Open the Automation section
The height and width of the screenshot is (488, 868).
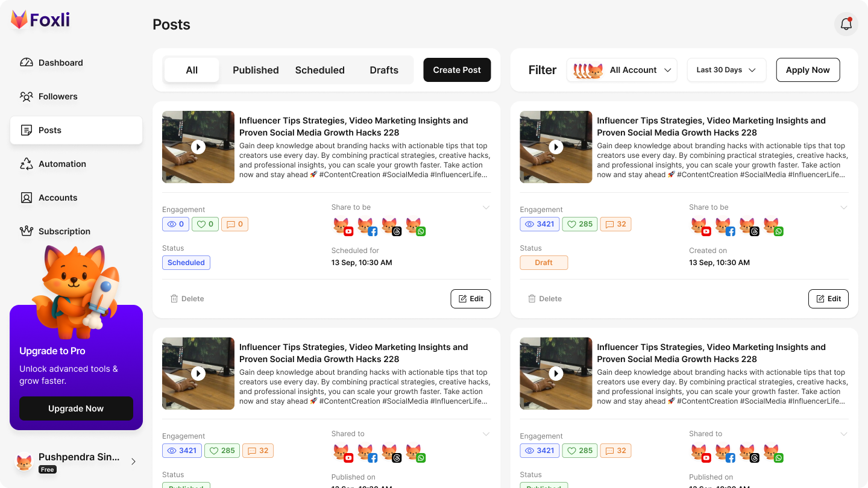[62, 164]
